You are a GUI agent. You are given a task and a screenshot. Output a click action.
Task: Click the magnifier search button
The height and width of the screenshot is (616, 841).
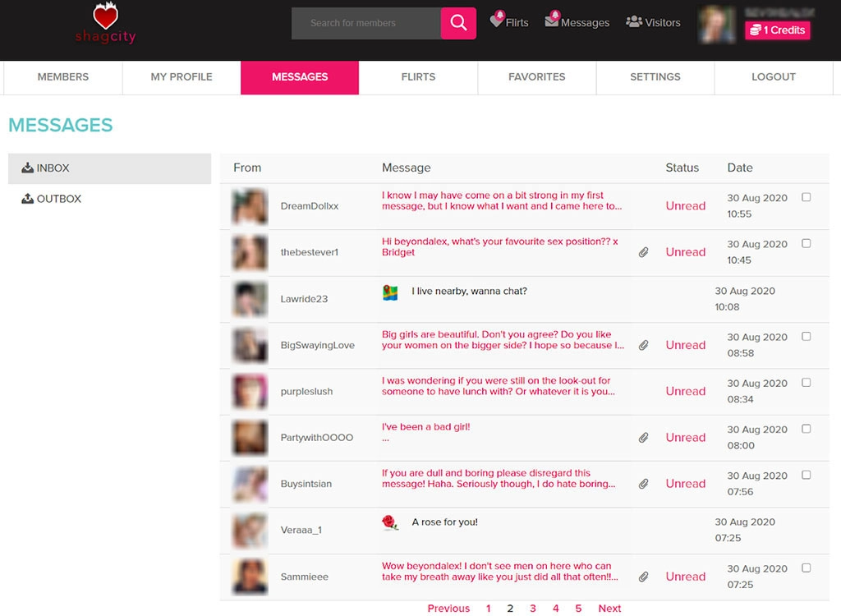458,23
